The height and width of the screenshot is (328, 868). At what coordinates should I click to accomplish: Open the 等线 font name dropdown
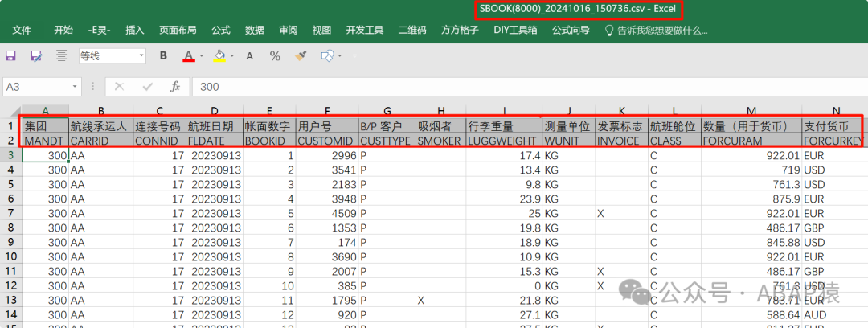(x=141, y=56)
